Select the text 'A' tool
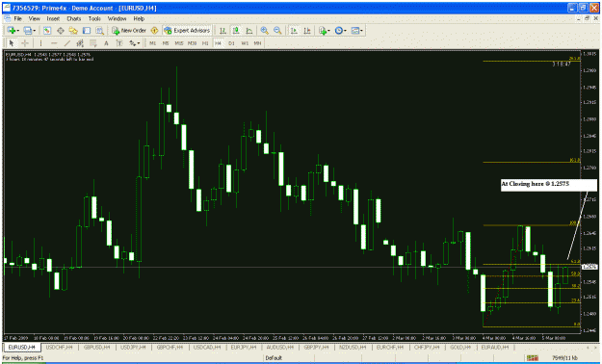The height and width of the screenshot is (364, 602). tap(106, 43)
